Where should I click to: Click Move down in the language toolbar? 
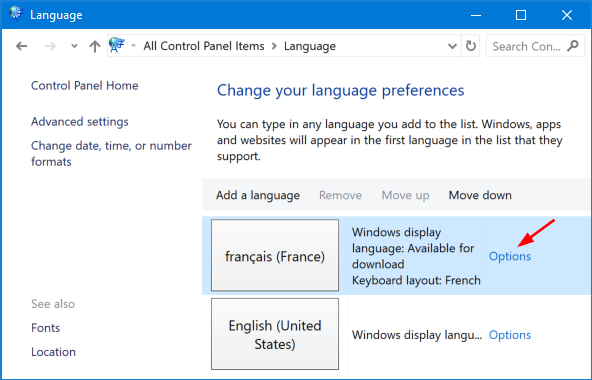pyautogui.click(x=480, y=195)
